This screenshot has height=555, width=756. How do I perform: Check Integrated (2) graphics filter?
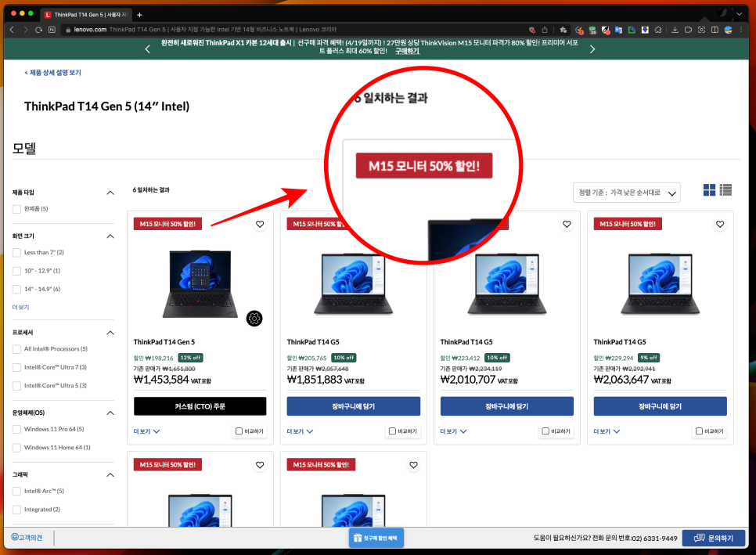(17, 509)
